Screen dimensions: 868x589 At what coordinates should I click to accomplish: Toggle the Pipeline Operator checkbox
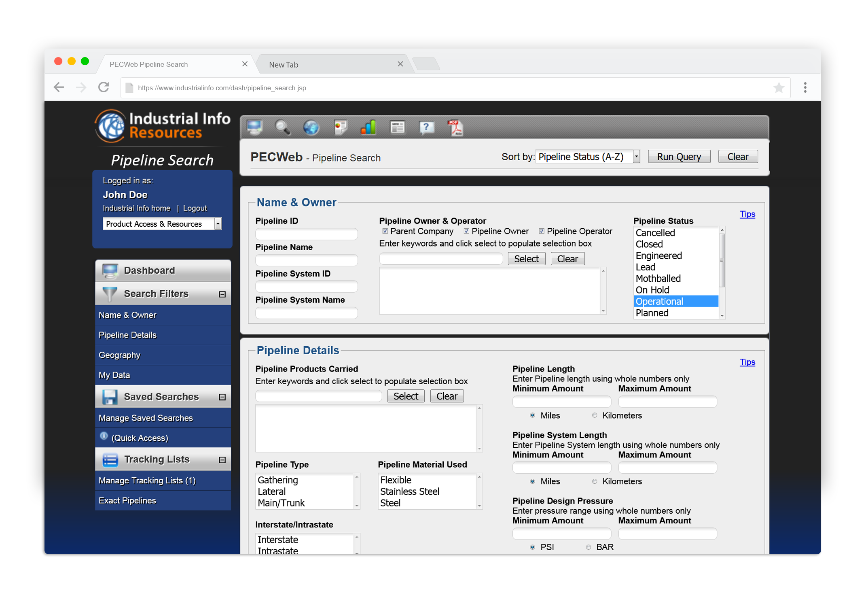(x=542, y=231)
